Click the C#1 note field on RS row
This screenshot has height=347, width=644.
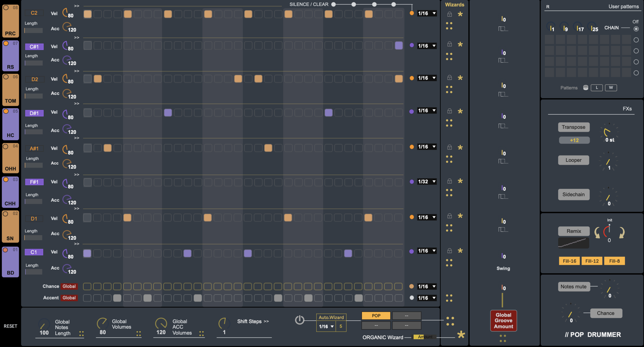[x=34, y=47]
